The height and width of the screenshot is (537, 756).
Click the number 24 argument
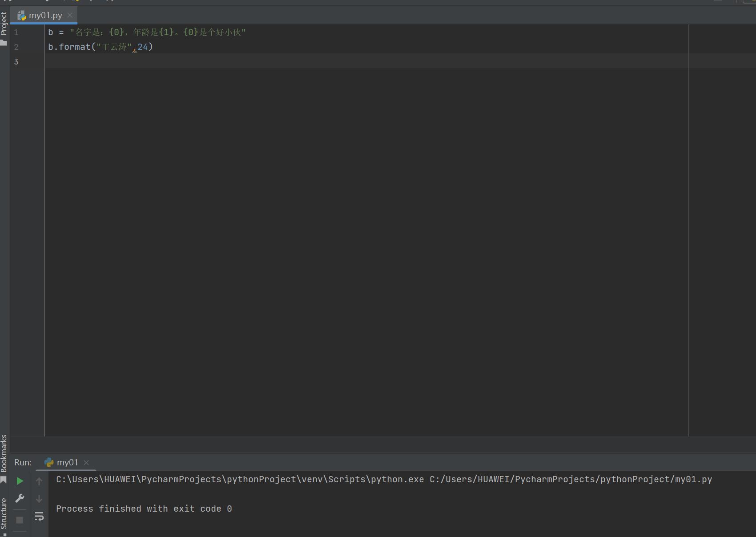(x=143, y=47)
